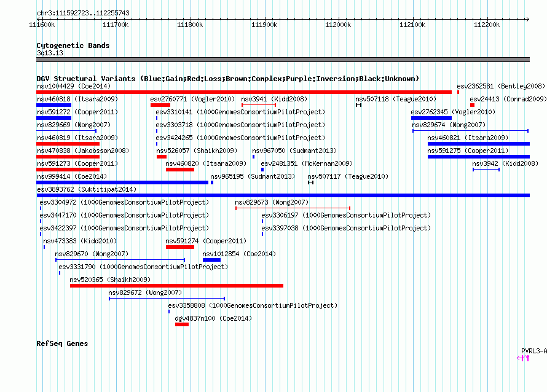Select the long red nsv1004429 loss bar
The image size is (547, 392).
pyautogui.click(x=244, y=92)
